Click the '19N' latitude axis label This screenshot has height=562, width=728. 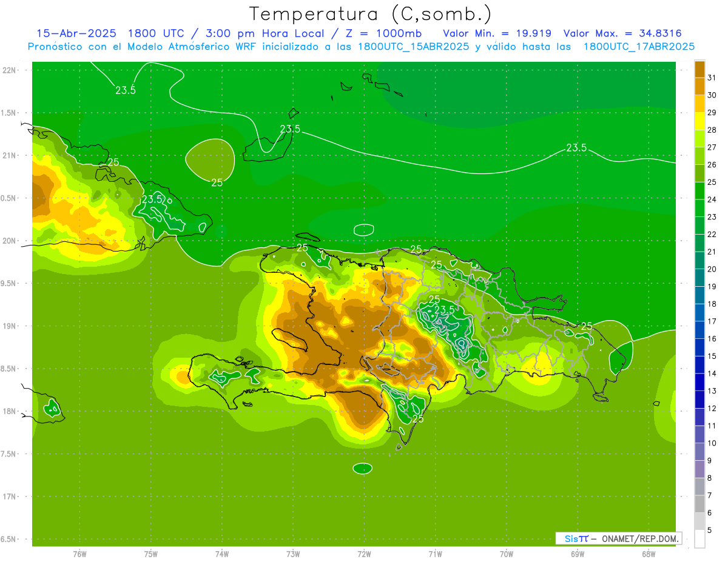click(x=10, y=326)
